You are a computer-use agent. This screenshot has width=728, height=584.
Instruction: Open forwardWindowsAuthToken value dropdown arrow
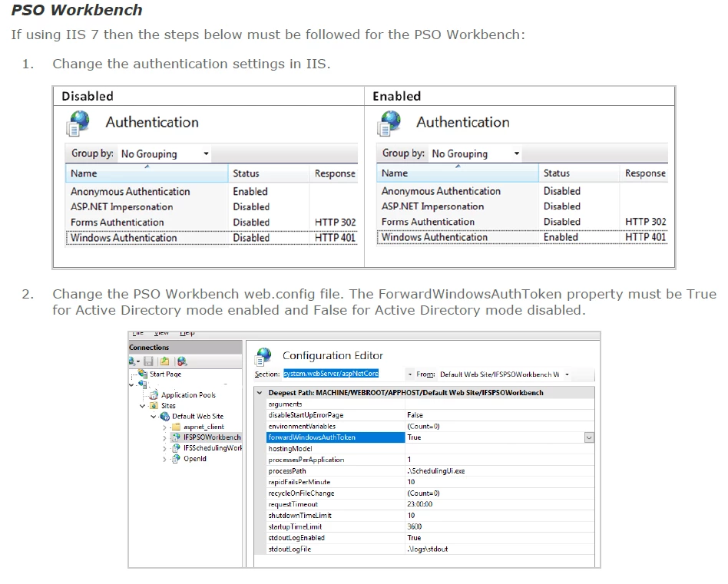pos(589,437)
